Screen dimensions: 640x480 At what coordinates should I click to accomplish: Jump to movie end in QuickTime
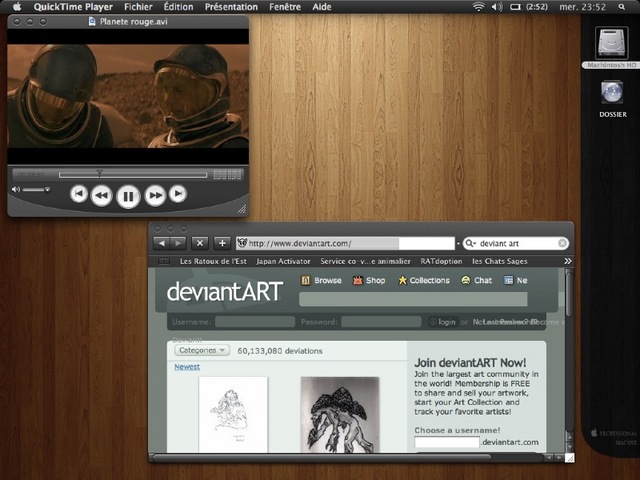[178, 194]
